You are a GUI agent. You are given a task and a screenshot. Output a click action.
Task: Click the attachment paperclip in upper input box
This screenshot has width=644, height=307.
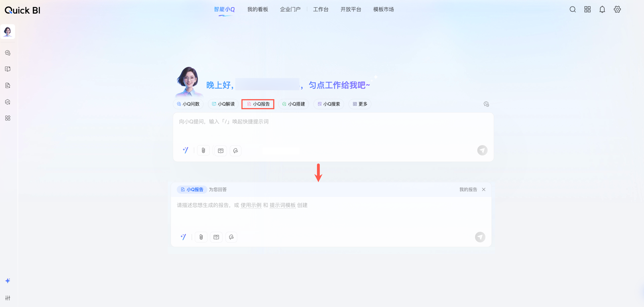coord(203,150)
